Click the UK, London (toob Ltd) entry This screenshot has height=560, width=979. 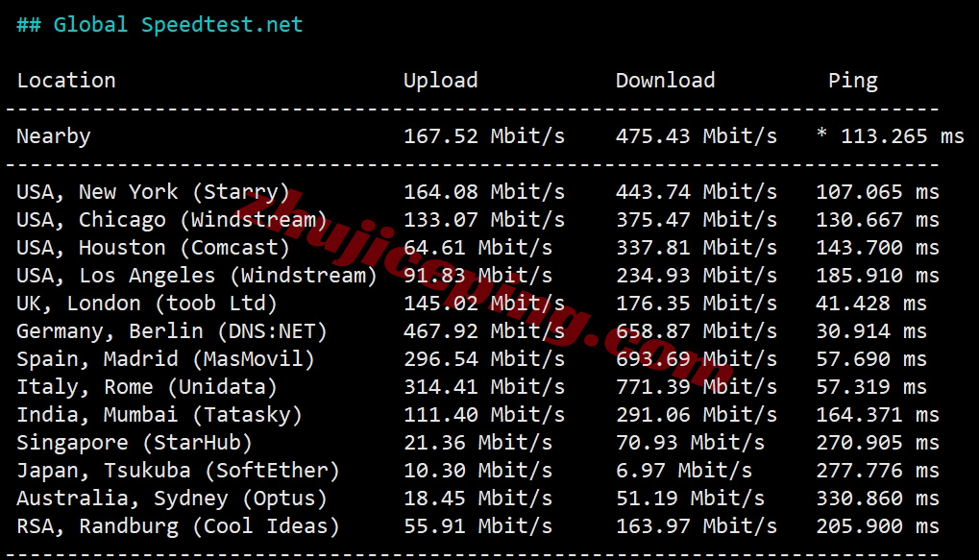point(147,304)
